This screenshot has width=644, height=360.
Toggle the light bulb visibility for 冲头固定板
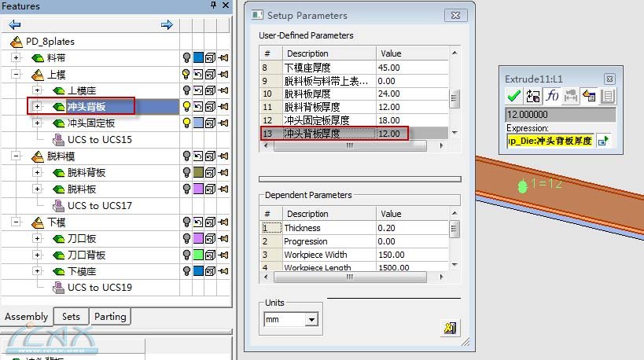pyautogui.click(x=186, y=123)
